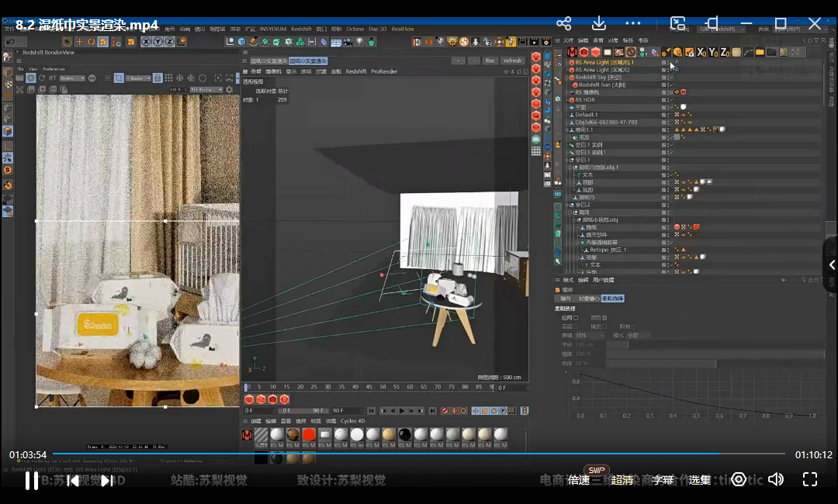
Task: Open the Beauty AOV dropdown in RenderView
Action: click(x=72, y=78)
